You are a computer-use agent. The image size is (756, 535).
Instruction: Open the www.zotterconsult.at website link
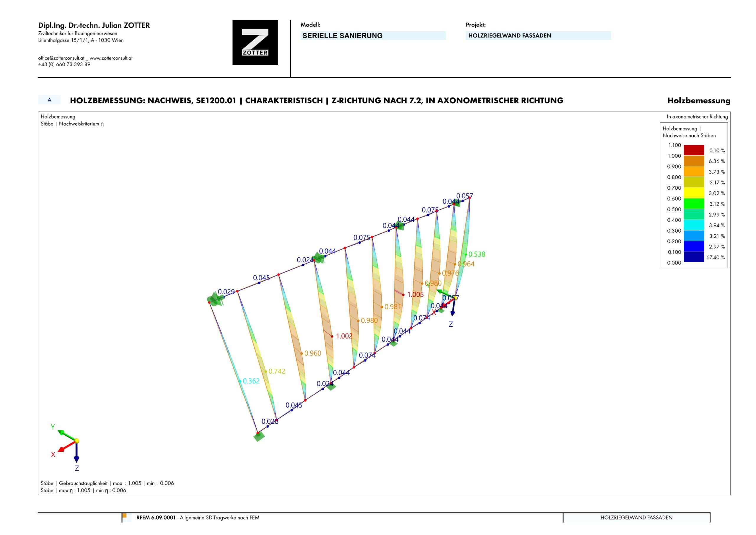(111, 58)
